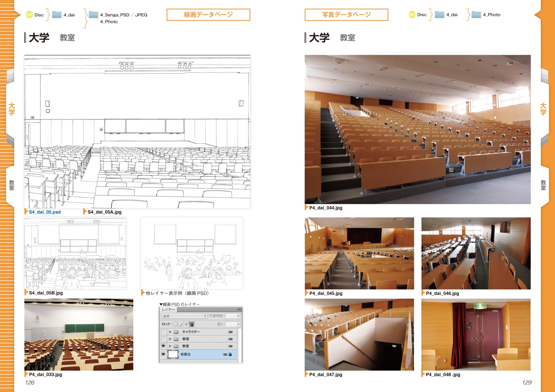Screen dimensions: 555x392
Task: Click the P4_dai_044.jpg lecture hall photo
Action: (418, 129)
